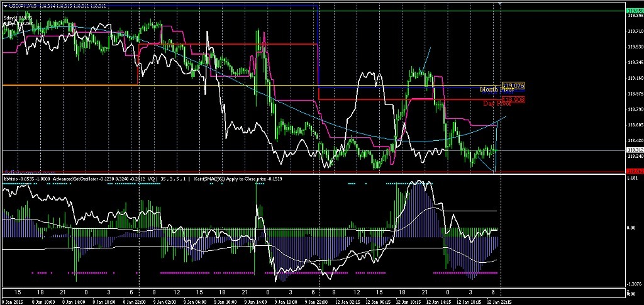Click the 8 Jan 2015 date on the time axis

(x=13, y=302)
